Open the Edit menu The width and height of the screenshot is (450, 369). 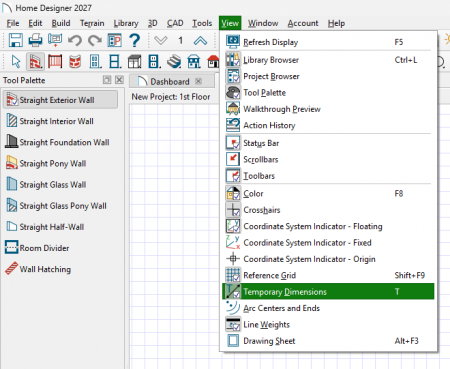(35, 23)
